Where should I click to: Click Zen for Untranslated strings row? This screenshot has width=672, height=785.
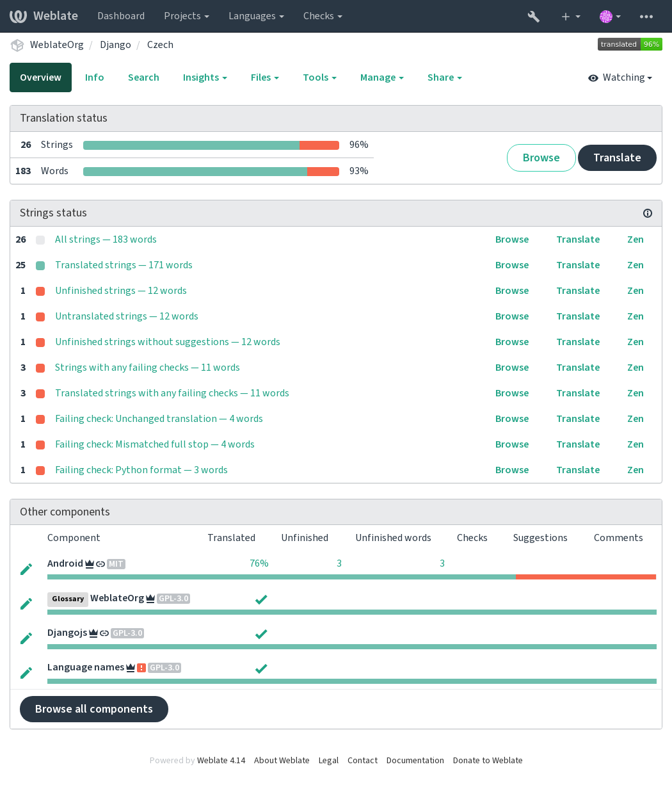635,316
